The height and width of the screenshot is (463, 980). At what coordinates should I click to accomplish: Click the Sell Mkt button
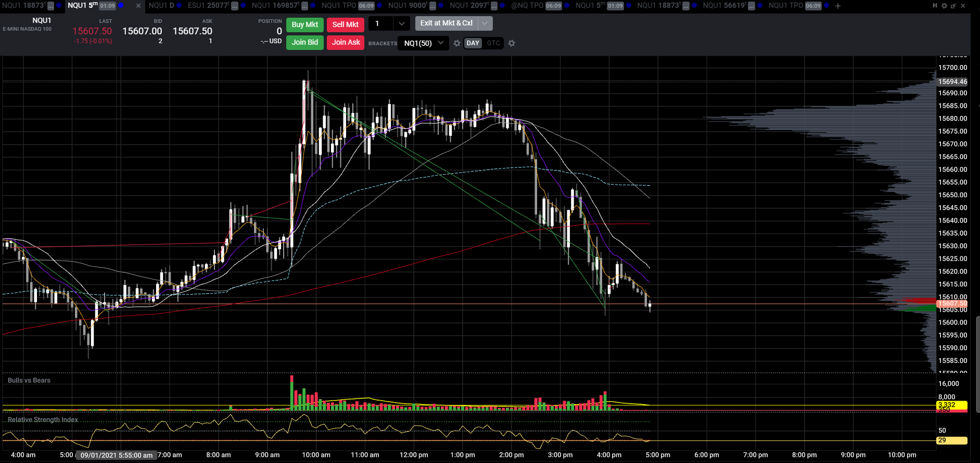tap(346, 24)
